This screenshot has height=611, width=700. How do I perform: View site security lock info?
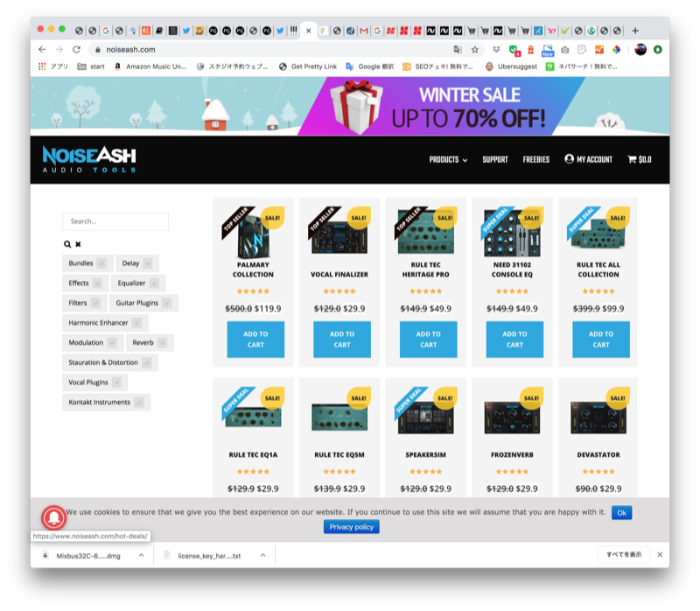(98, 50)
